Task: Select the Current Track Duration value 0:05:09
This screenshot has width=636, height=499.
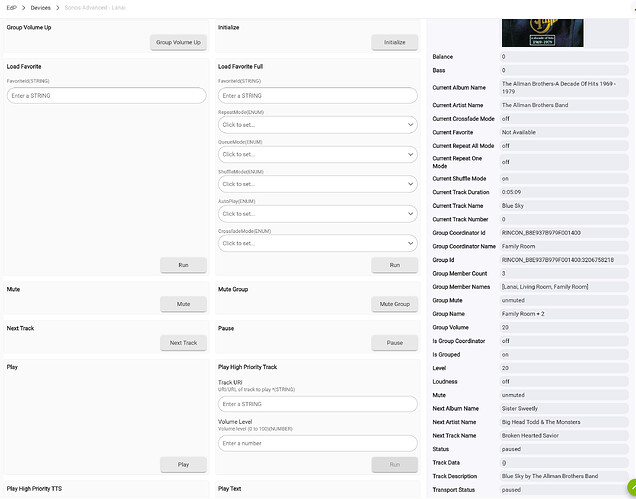Action: pos(564,192)
